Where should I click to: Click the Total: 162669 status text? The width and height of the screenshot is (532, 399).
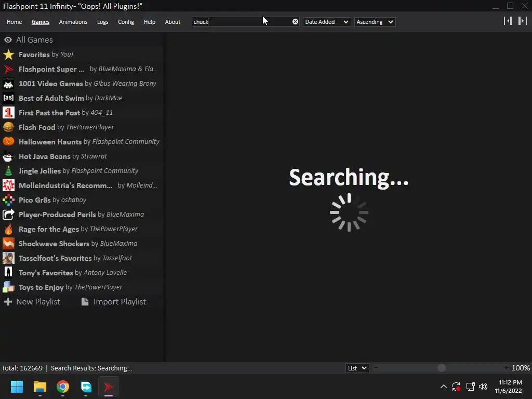pyautogui.click(x=22, y=368)
